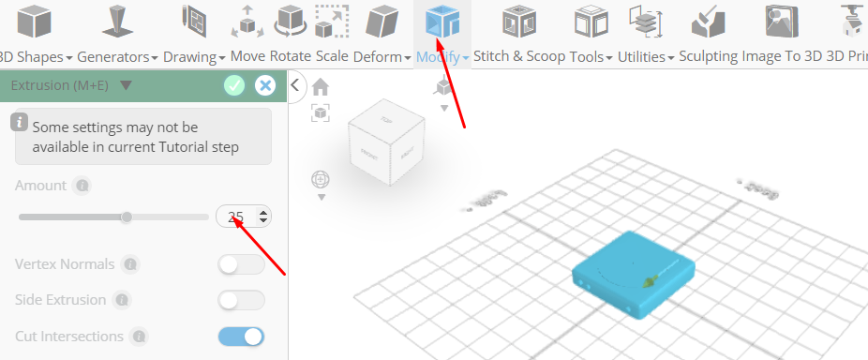Click the Image To 3D label
The image size is (868, 360).
782,56
